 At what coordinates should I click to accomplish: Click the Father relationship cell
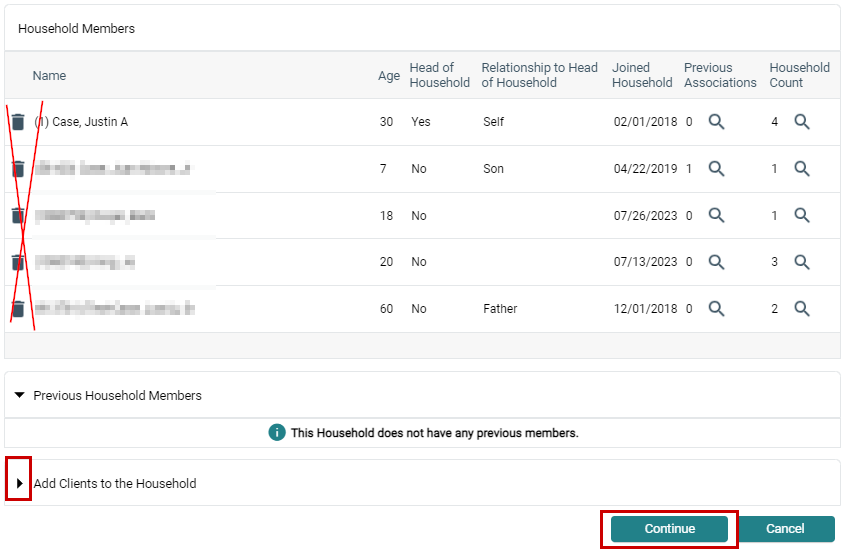point(500,309)
